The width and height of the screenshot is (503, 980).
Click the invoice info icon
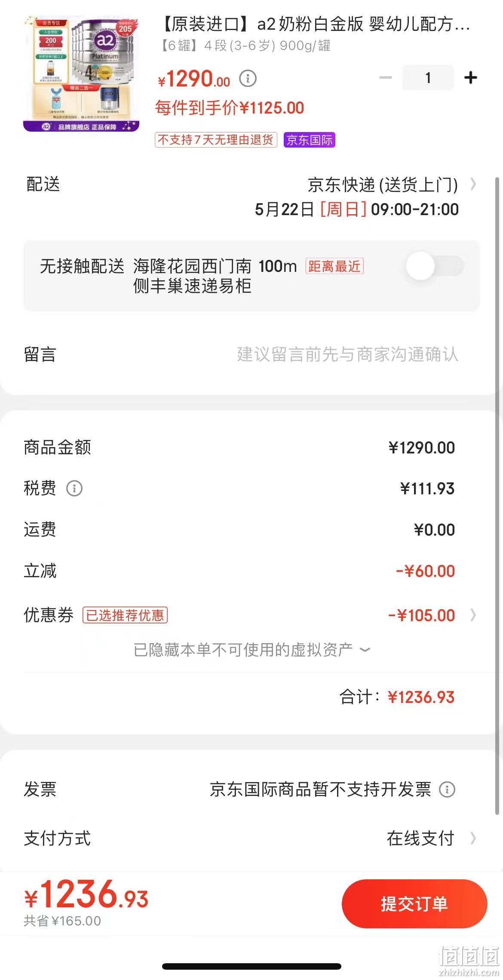click(447, 789)
